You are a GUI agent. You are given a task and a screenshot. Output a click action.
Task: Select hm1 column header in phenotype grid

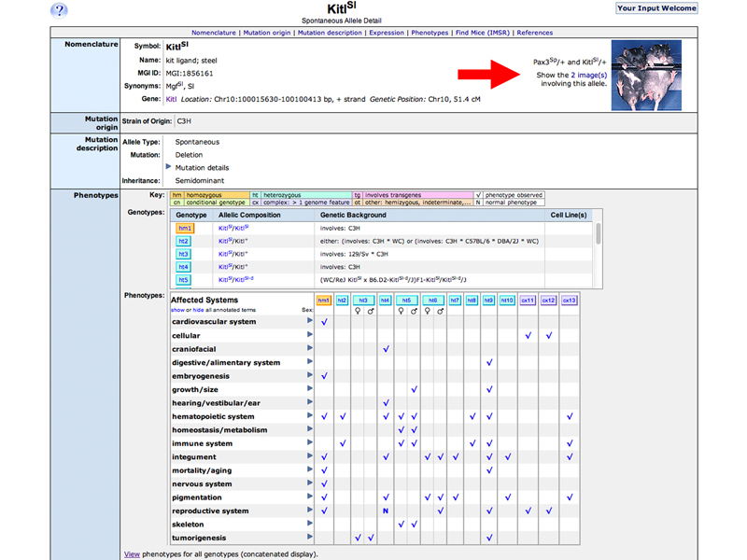tap(323, 301)
